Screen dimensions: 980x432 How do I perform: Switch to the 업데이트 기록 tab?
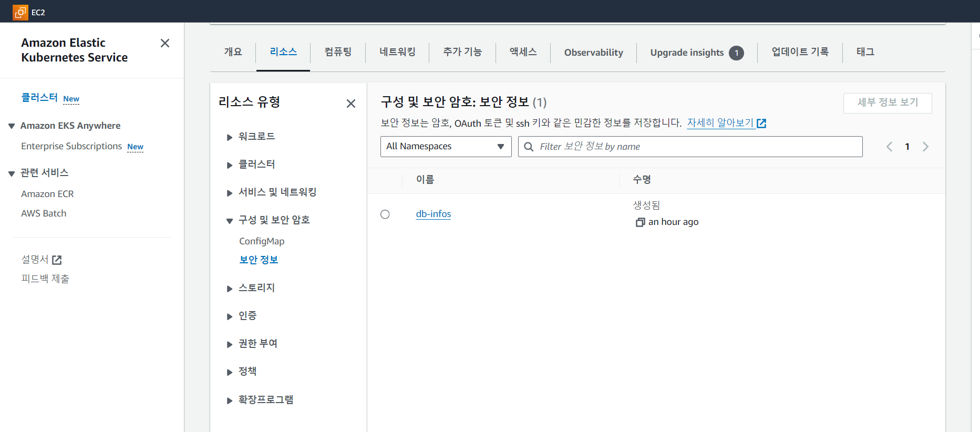point(800,52)
